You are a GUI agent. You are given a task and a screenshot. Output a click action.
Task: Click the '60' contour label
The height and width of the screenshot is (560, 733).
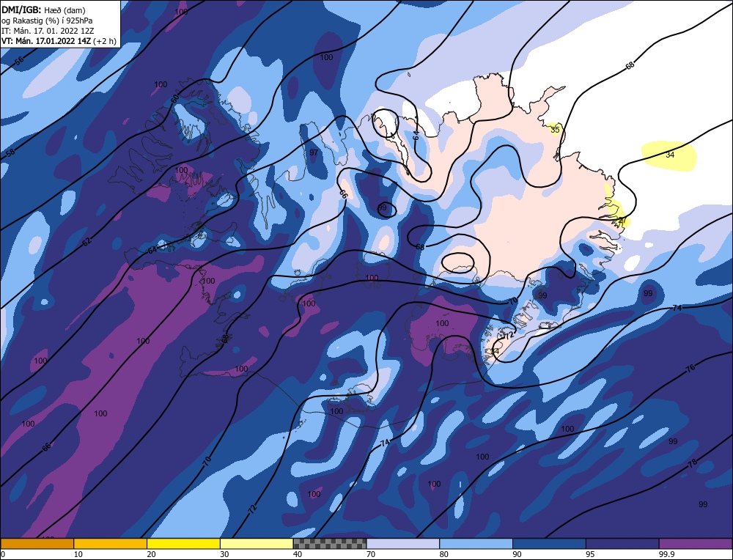pyautogui.click(x=174, y=99)
